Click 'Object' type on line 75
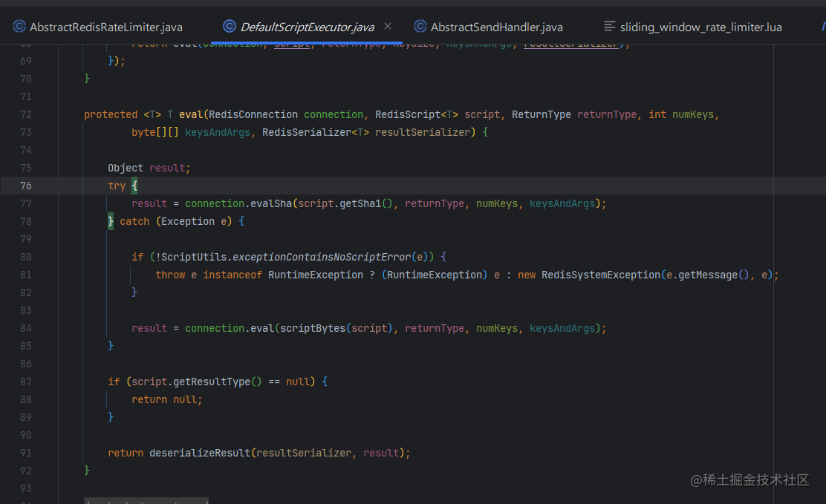 point(126,168)
